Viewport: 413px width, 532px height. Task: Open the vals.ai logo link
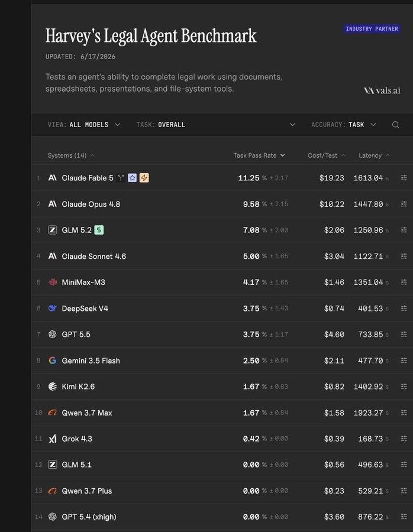(x=382, y=90)
